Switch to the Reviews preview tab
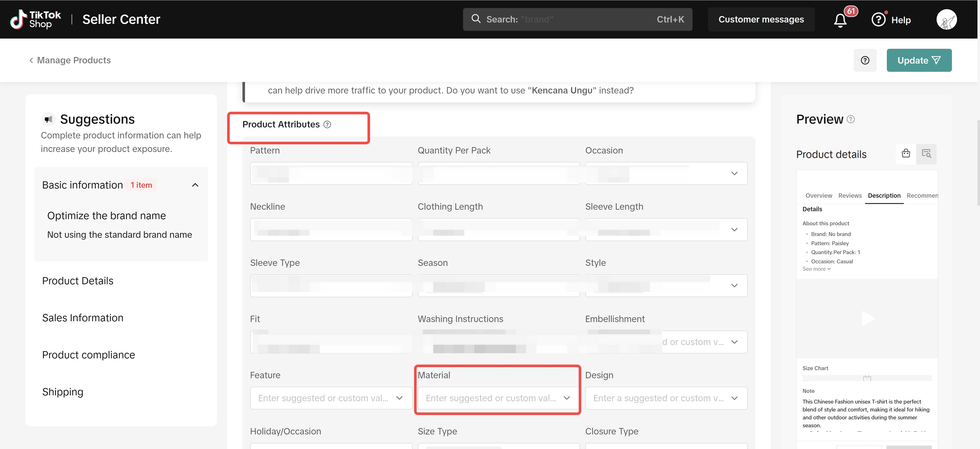The width and height of the screenshot is (980, 449). tap(850, 195)
